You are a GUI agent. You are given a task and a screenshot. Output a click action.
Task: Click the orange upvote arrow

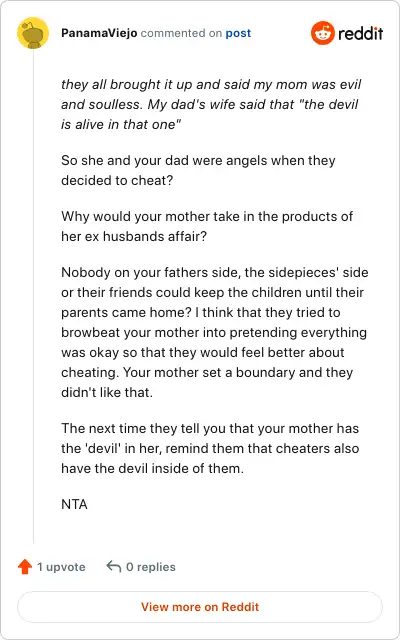25,567
